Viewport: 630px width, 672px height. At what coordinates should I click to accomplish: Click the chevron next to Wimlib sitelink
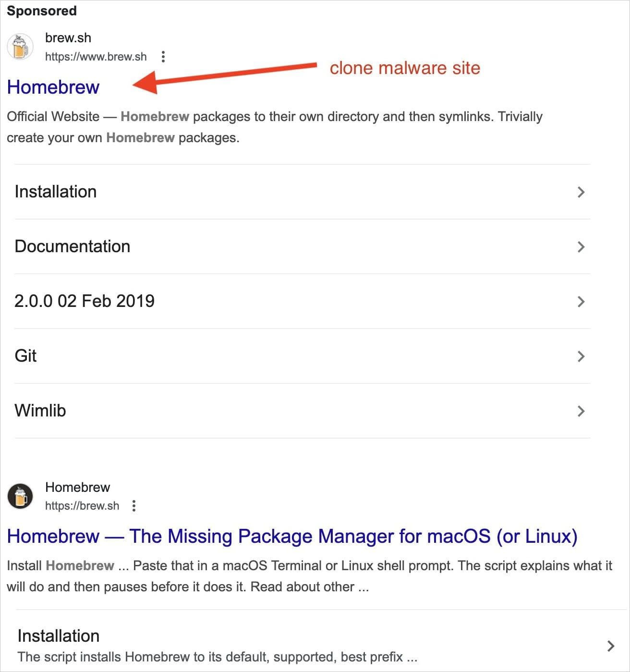pos(581,411)
